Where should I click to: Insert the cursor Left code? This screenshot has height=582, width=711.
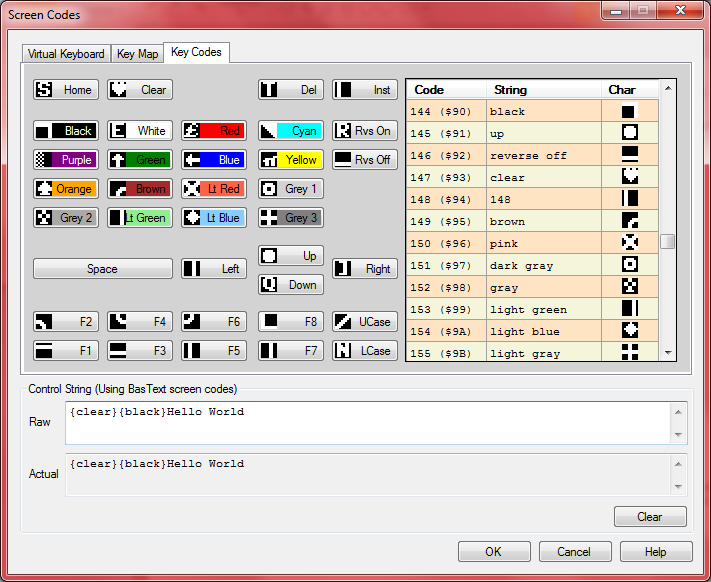click(214, 269)
